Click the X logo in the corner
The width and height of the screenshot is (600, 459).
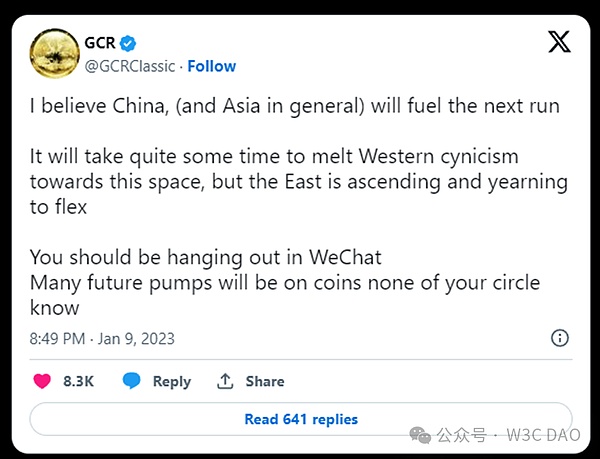pyautogui.click(x=560, y=43)
